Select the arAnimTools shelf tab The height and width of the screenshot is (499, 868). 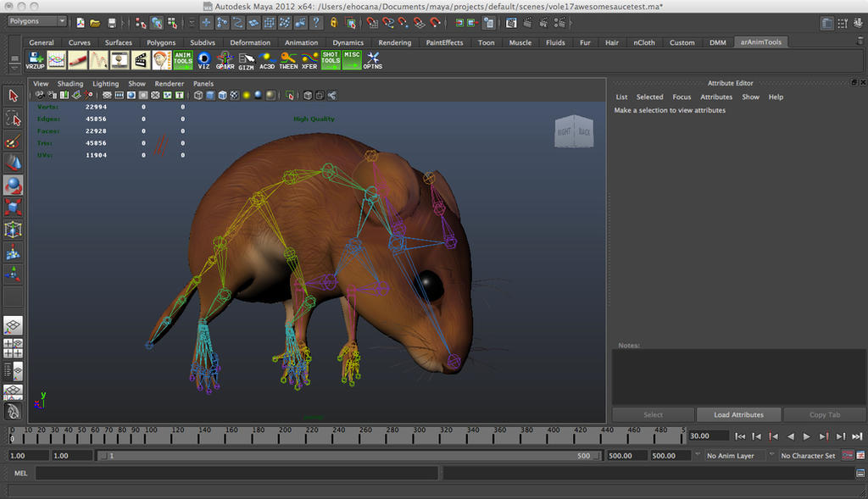[x=760, y=42]
